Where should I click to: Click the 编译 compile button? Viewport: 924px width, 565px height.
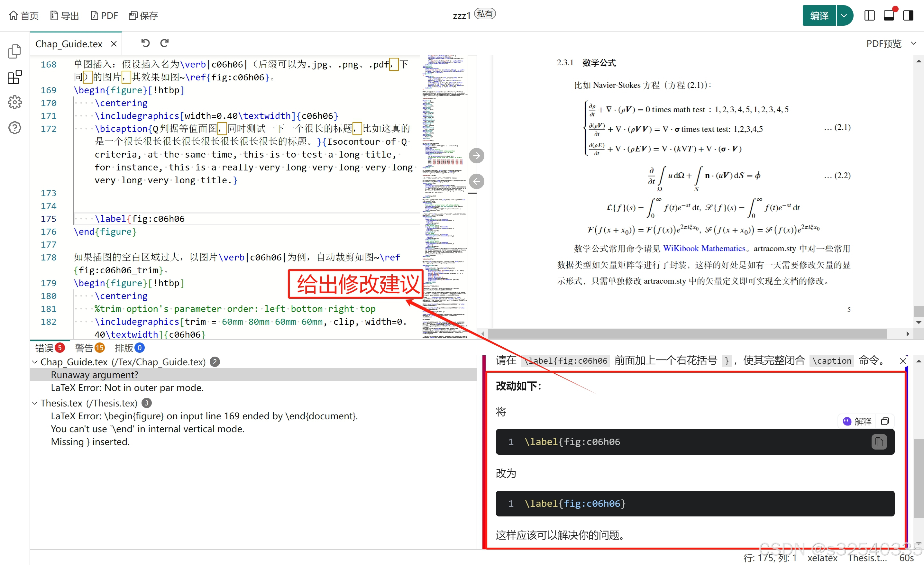(x=819, y=16)
